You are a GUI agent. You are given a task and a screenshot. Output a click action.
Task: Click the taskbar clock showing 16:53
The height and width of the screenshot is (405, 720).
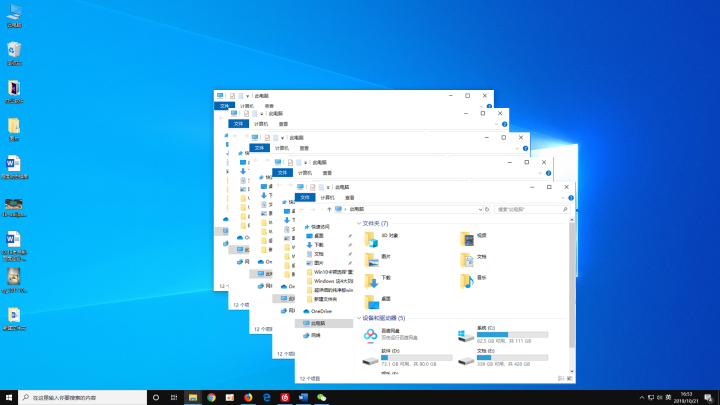tap(686, 398)
